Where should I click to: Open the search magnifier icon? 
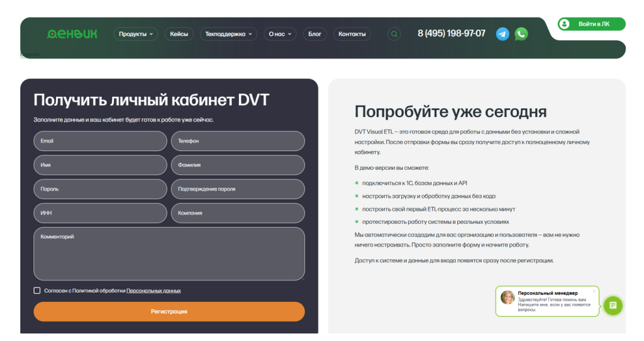(394, 34)
